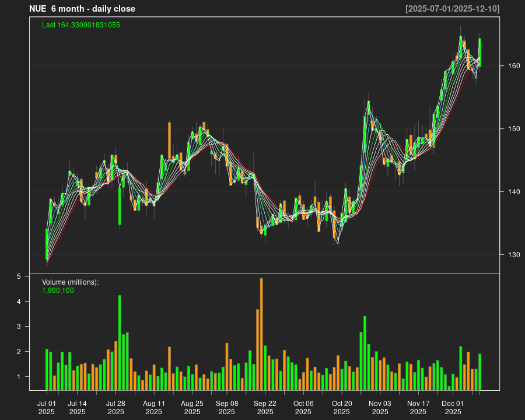525x420 pixels.
Task: Click the green Last 164.33 price label
Action: pos(81,25)
